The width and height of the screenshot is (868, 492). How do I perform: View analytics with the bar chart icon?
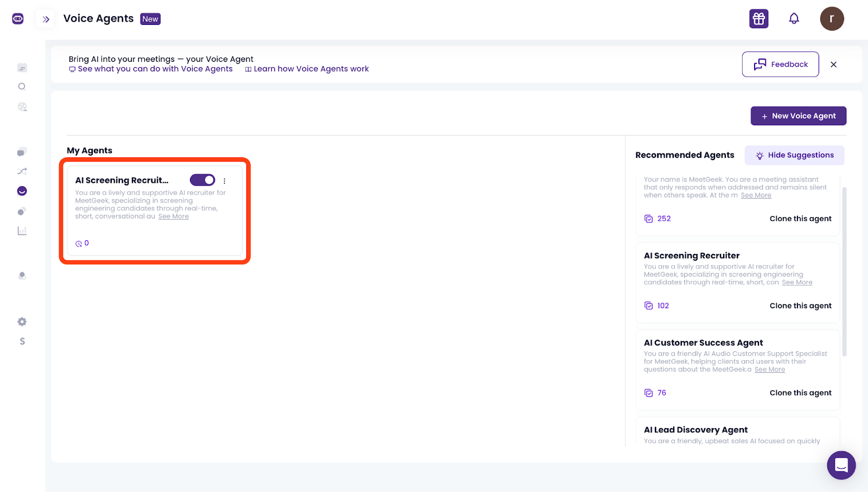22,230
